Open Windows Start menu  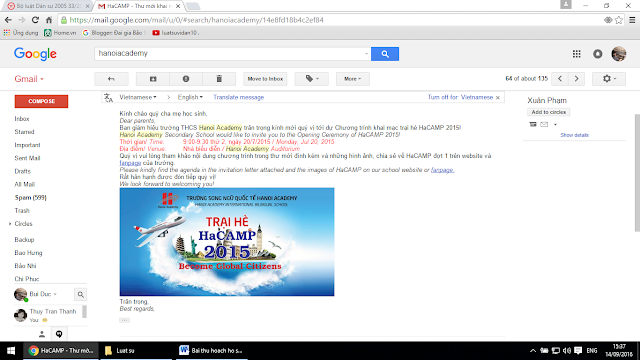[11, 351]
